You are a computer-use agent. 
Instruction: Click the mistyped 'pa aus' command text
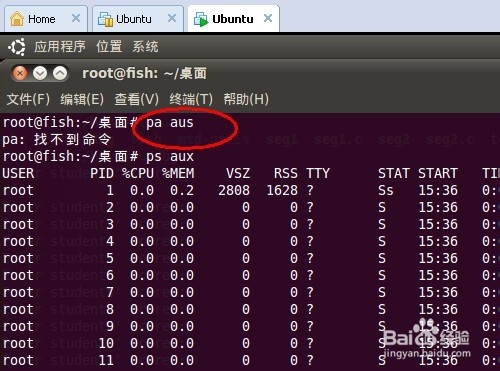170,123
